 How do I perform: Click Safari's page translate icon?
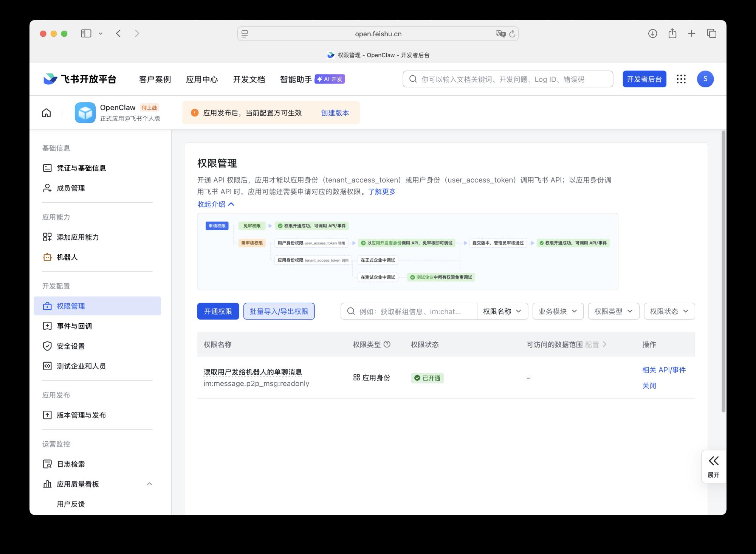pos(500,34)
